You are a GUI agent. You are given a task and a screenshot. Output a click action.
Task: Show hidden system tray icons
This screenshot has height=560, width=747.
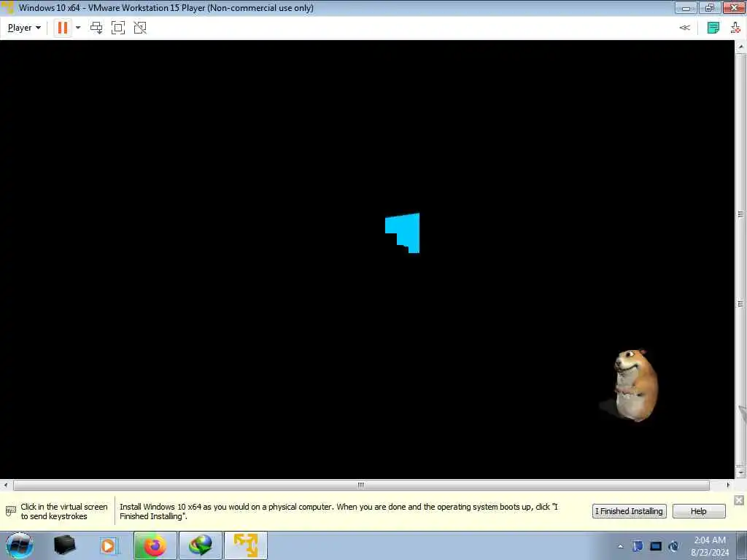coord(620,546)
